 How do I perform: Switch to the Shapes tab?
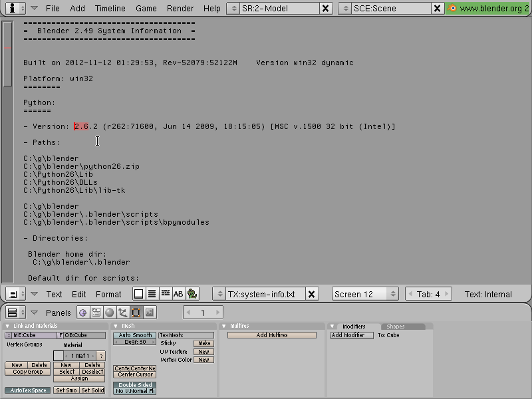tap(396, 327)
